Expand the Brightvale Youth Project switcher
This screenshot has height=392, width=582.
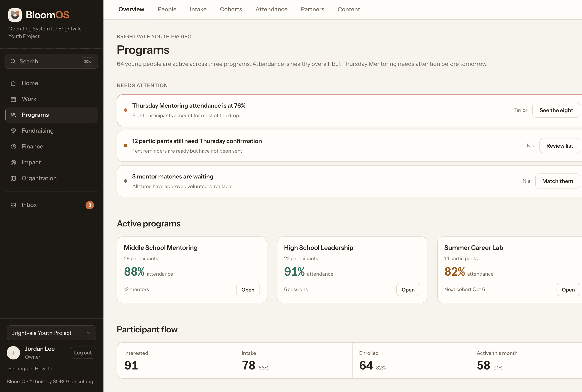(x=52, y=333)
